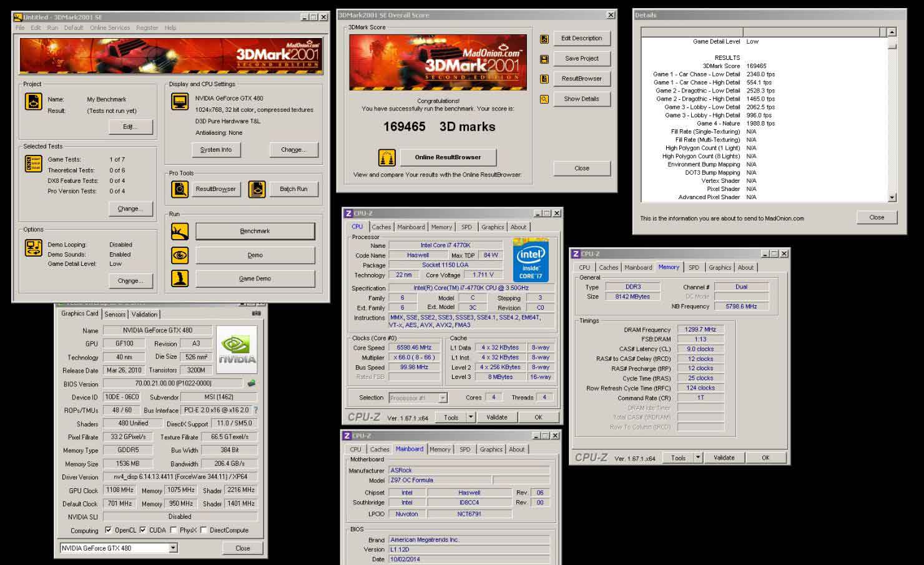Click the CPU-Z Z icon in the Mainboard window title bar
The height and width of the screenshot is (565, 924).
pyautogui.click(x=347, y=436)
